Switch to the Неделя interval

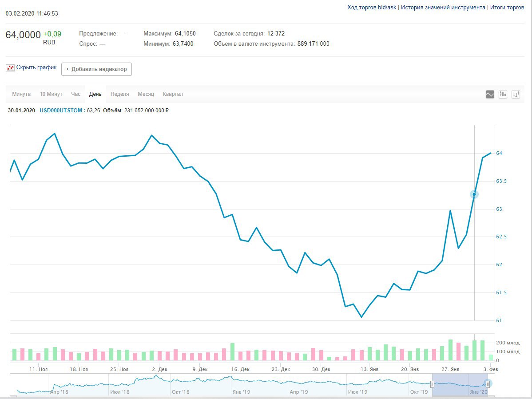click(x=119, y=94)
